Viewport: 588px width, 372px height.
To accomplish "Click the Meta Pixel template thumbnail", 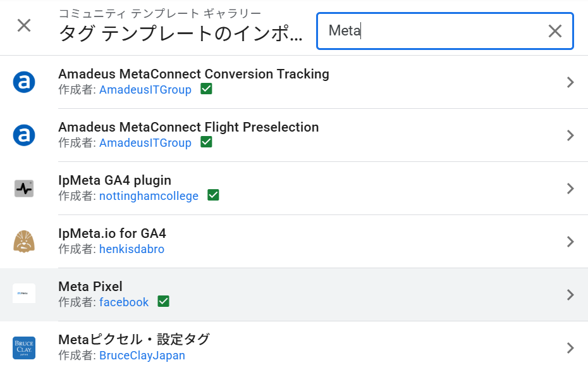I will (x=24, y=294).
